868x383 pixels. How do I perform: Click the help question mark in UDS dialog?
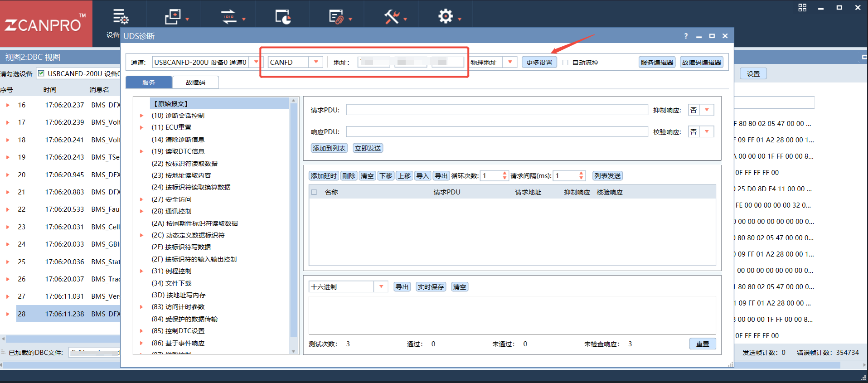686,36
